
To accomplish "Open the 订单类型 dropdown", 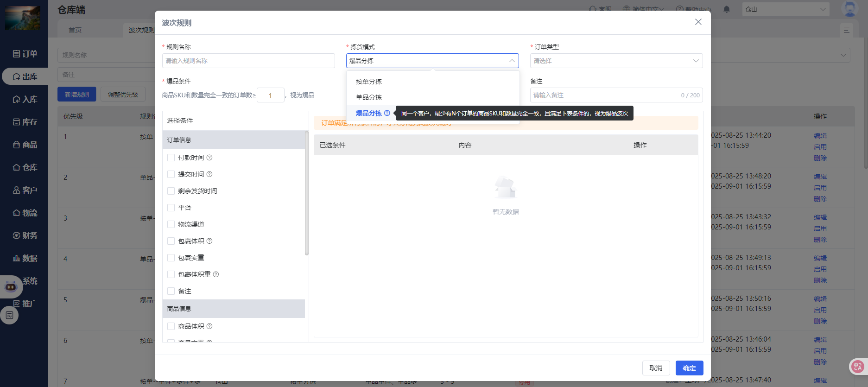I will pos(616,61).
